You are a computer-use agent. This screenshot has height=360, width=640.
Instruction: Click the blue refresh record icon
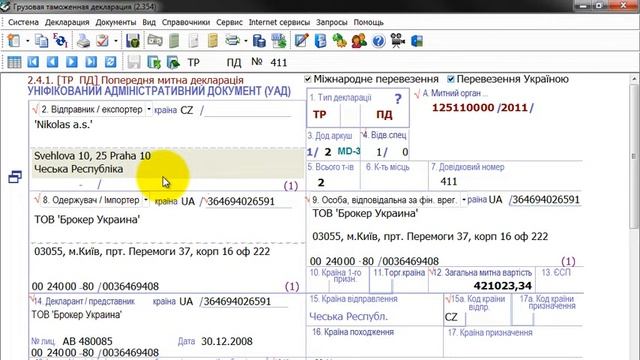point(110,62)
